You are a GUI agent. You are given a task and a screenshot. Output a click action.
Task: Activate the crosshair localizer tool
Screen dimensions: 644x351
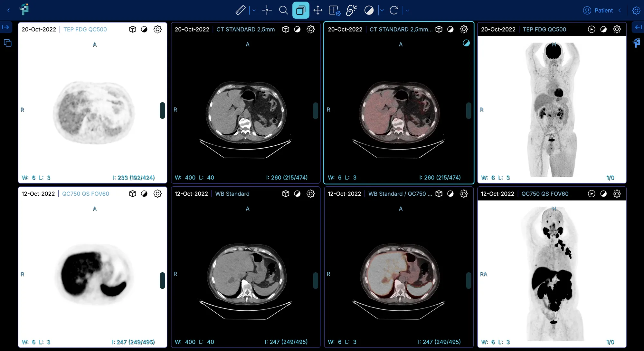267,10
